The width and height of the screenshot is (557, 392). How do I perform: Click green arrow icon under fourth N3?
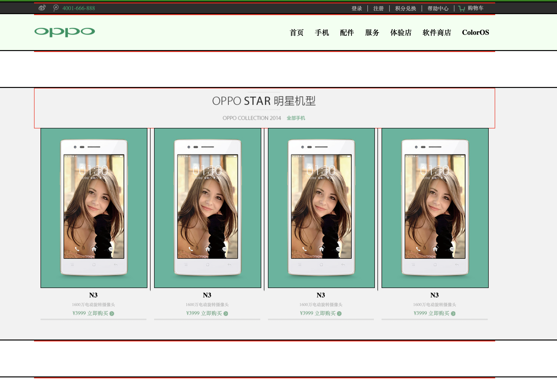point(453,313)
